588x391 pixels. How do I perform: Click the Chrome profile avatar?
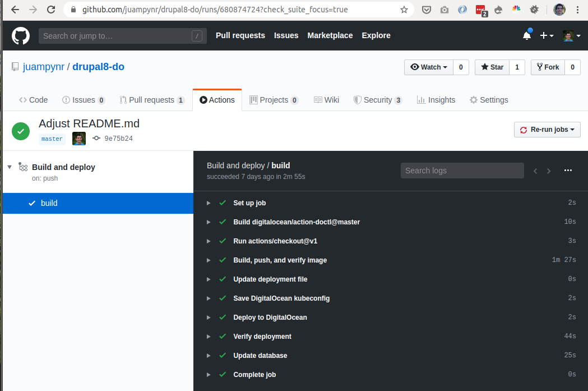[x=559, y=10]
